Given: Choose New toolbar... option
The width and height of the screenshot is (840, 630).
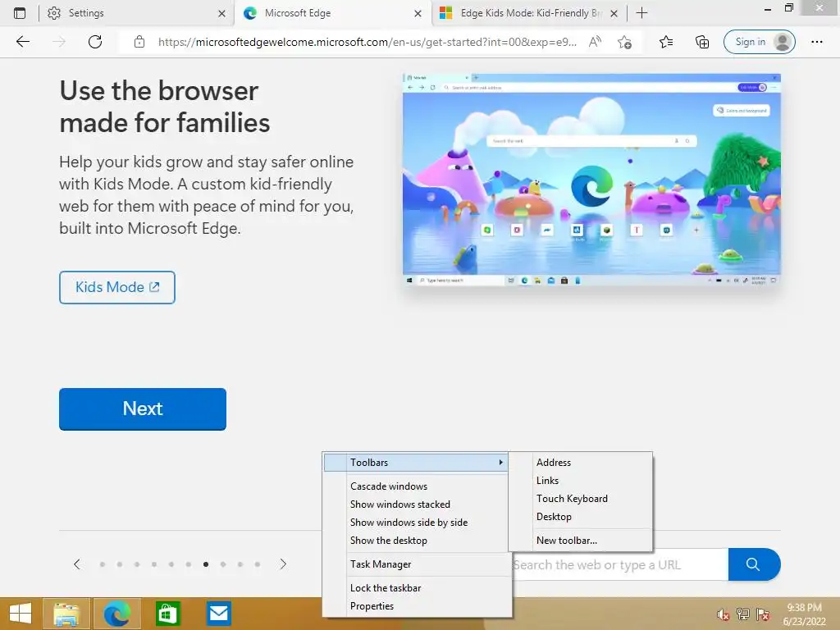Looking at the screenshot, I should (x=581, y=541).
